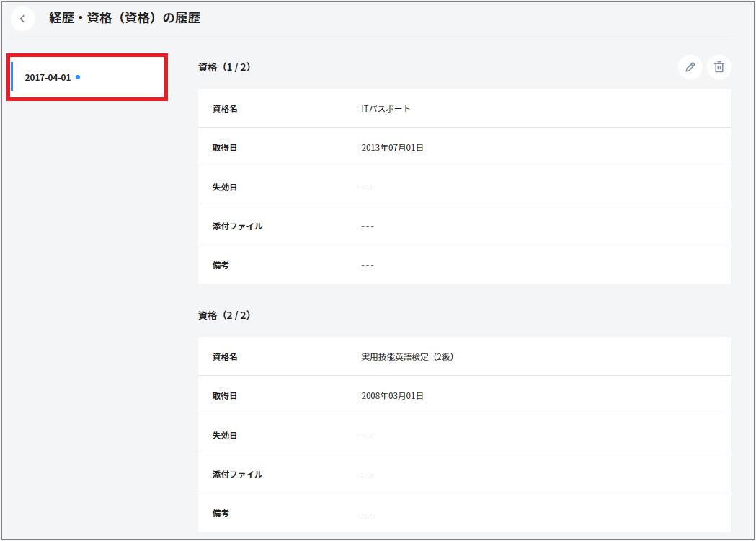Click the 2008年03月01日 acquisition date value

tap(392, 396)
